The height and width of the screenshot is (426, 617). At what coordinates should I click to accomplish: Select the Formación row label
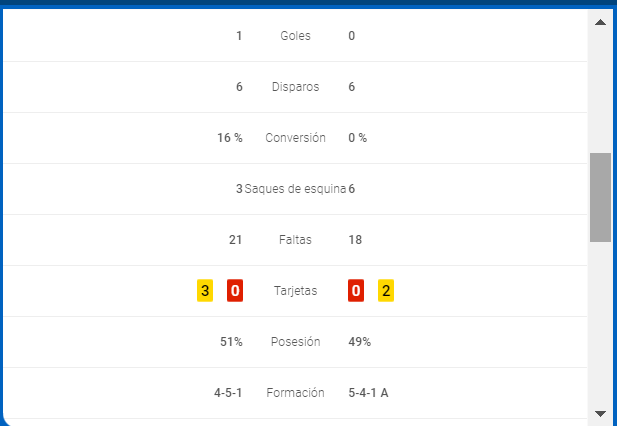coord(295,393)
